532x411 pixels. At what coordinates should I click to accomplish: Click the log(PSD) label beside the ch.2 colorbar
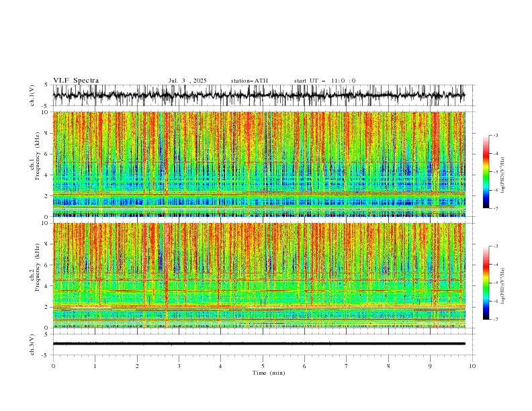click(503, 285)
